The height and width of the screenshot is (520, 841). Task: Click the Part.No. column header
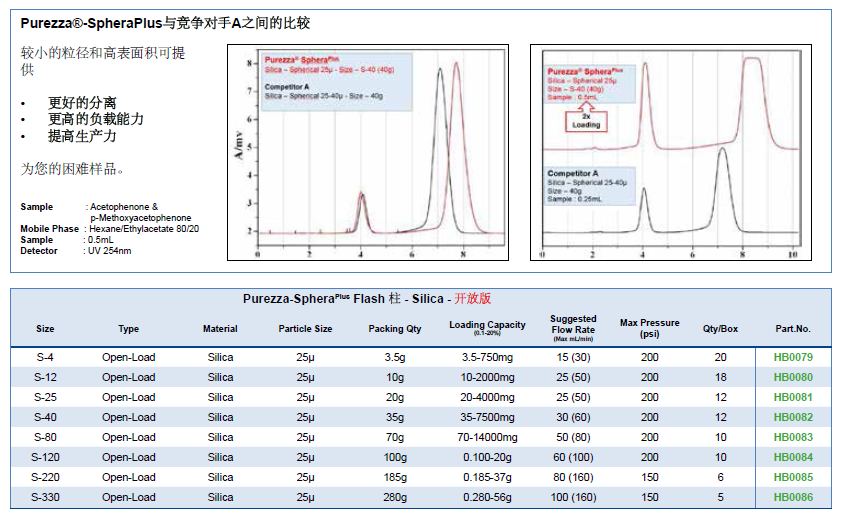[x=793, y=329]
